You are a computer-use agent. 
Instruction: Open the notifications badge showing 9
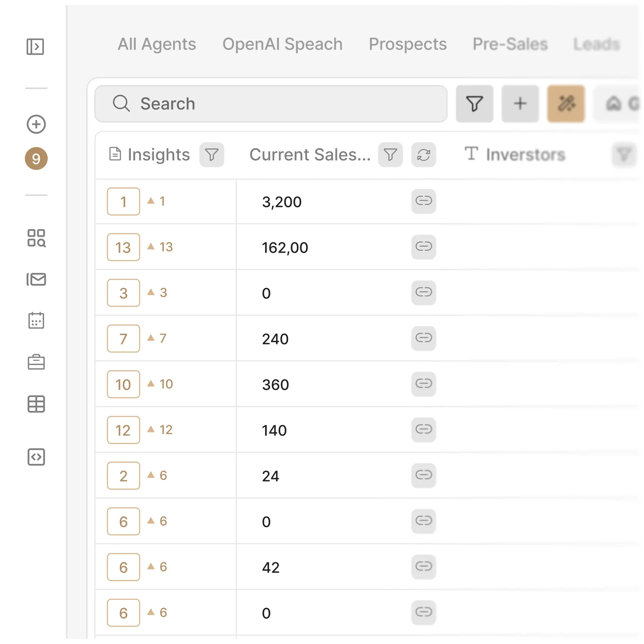coord(36,159)
